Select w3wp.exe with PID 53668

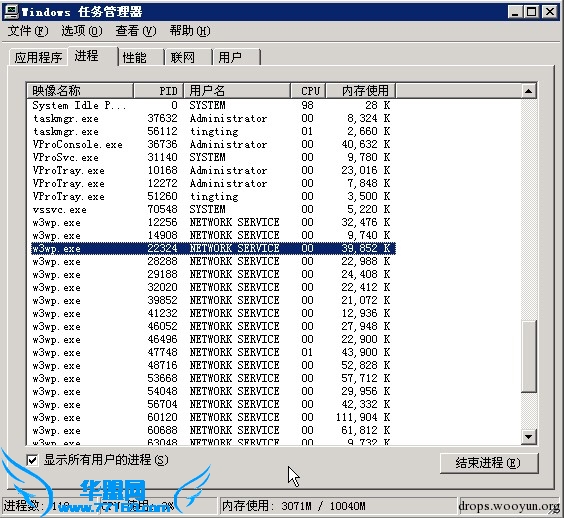point(213,378)
